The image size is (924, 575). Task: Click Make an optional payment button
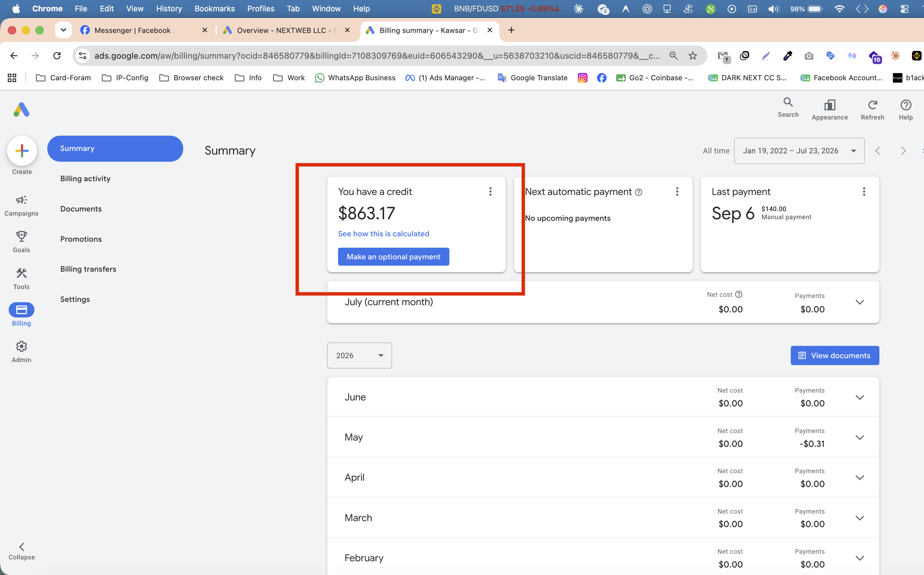(x=393, y=257)
